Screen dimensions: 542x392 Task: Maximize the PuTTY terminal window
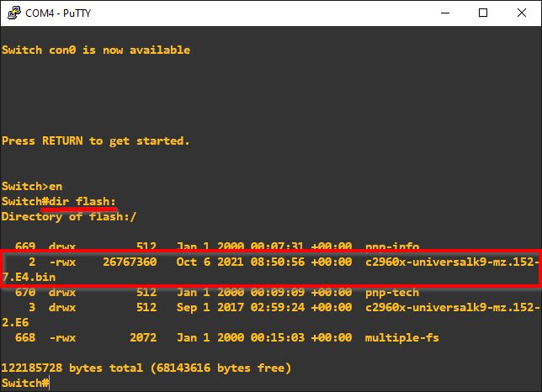(483, 13)
